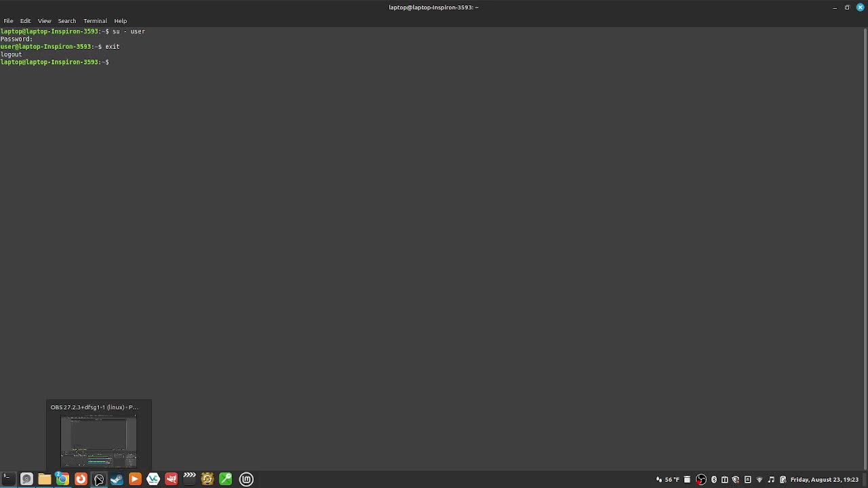Open the trash tray icon
Screen dimensions: 868x488
pos(687,480)
